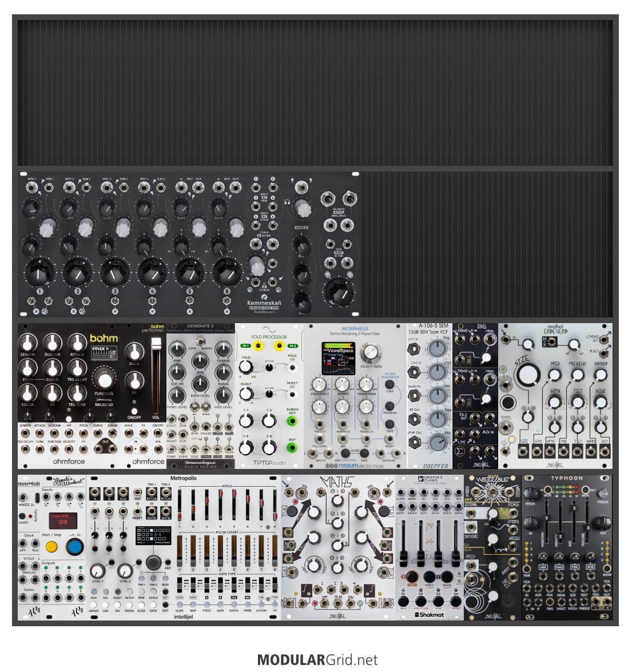636x672 pixels.
Task: Click the Fold Processor green OUT jack
Action: point(292,448)
